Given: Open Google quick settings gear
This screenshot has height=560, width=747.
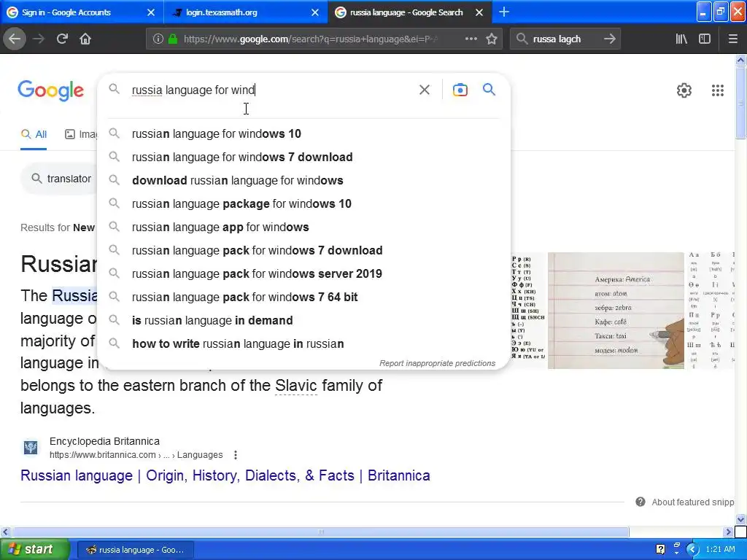Looking at the screenshot, I should click(x=684, y=90).
